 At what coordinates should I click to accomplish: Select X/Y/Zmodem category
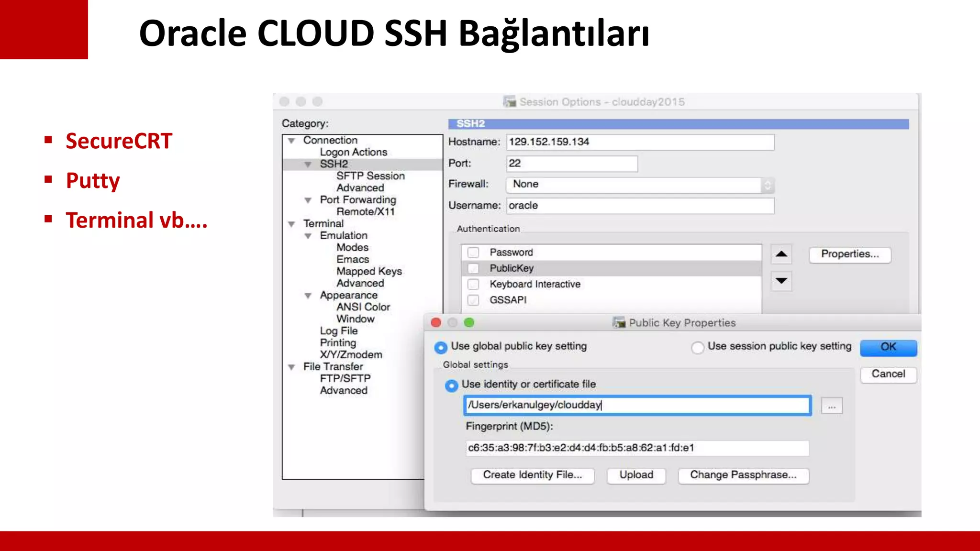pyautogui.click(x=351, y=355)
